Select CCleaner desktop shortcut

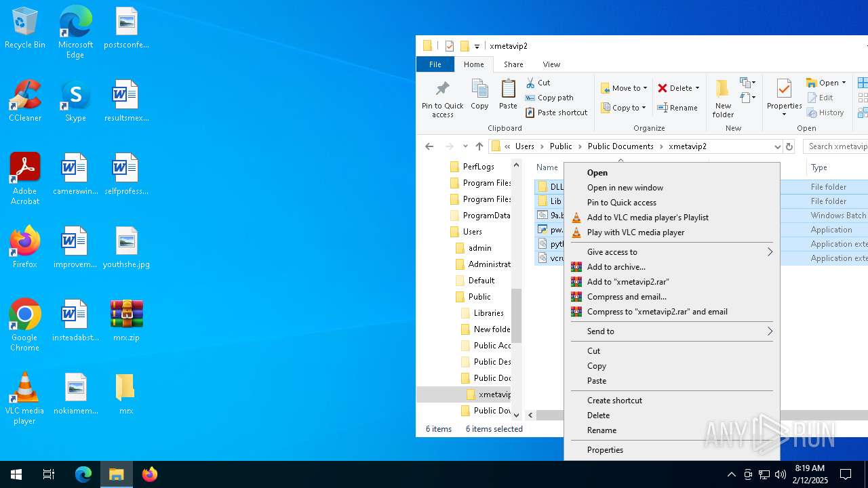coord(25,102)
